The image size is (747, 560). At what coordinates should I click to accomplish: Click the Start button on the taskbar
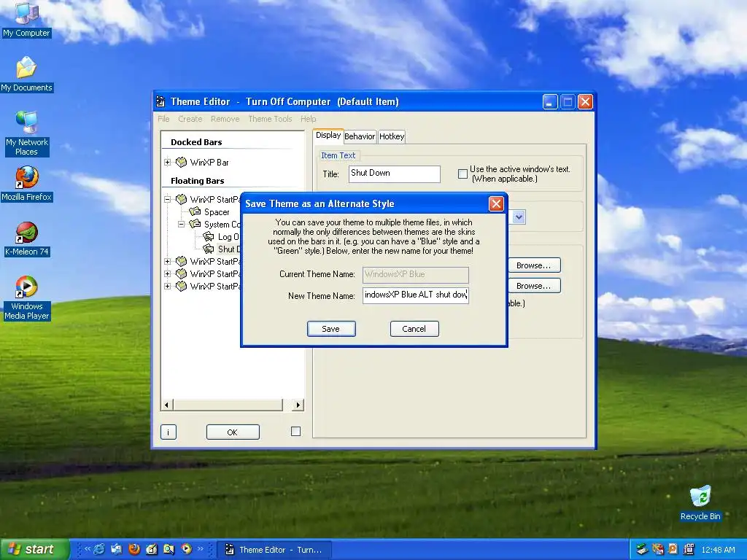35,549
